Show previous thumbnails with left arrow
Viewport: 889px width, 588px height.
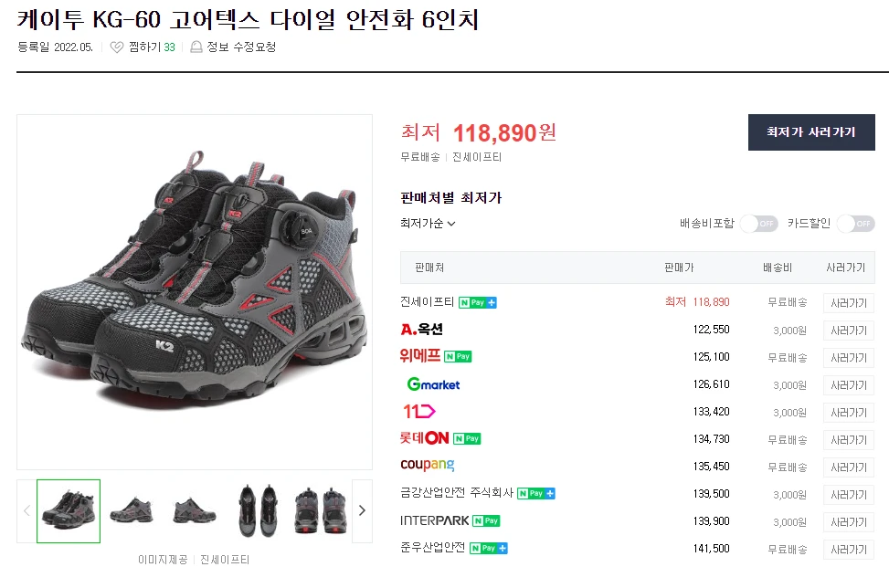click(x=26, y=510)
